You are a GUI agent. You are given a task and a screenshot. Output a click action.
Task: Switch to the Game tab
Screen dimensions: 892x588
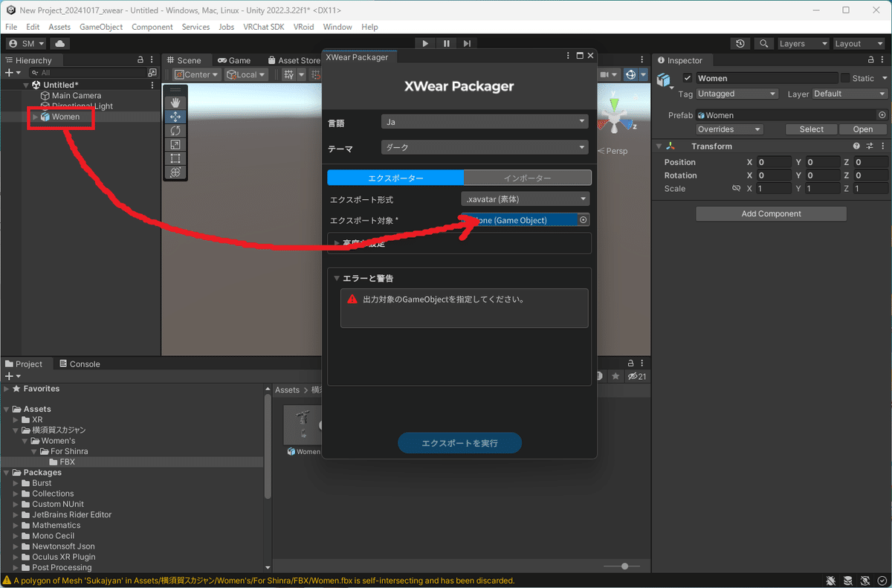234,60
